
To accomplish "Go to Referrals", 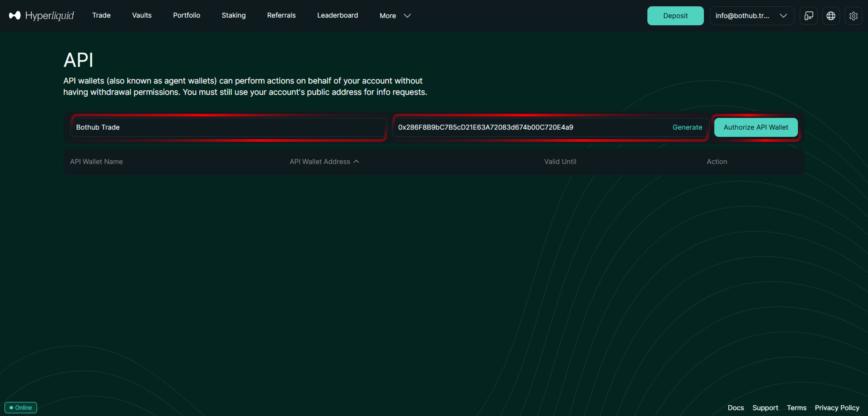I will point(281,16).
